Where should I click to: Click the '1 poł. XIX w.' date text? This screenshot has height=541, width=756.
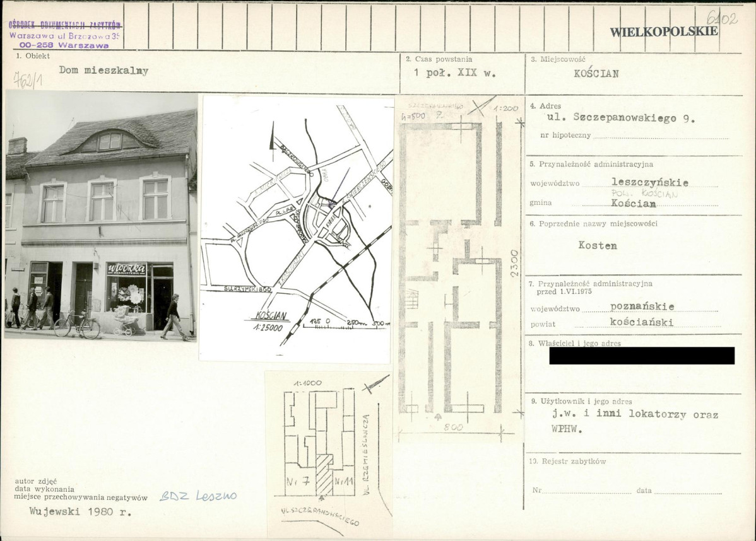click(454, 73)
